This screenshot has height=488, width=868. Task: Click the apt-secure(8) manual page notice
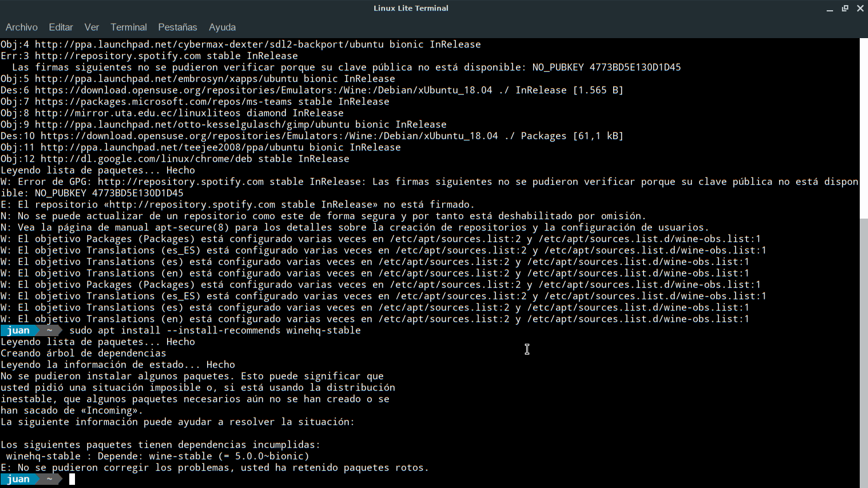tap(355, 227)
